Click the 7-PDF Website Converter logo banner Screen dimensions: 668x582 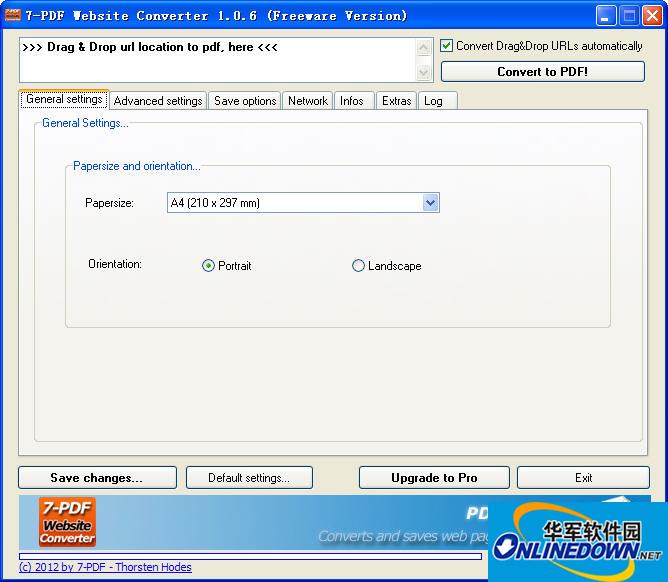pyautogui.click(x=67, y=522)
